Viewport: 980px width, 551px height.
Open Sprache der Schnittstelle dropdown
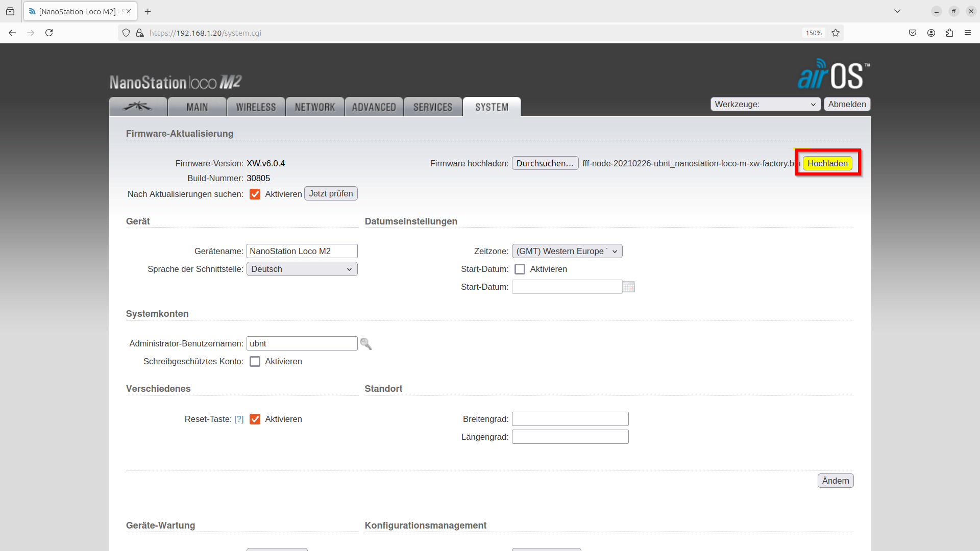pyautogui.click(x=302, y=269)
